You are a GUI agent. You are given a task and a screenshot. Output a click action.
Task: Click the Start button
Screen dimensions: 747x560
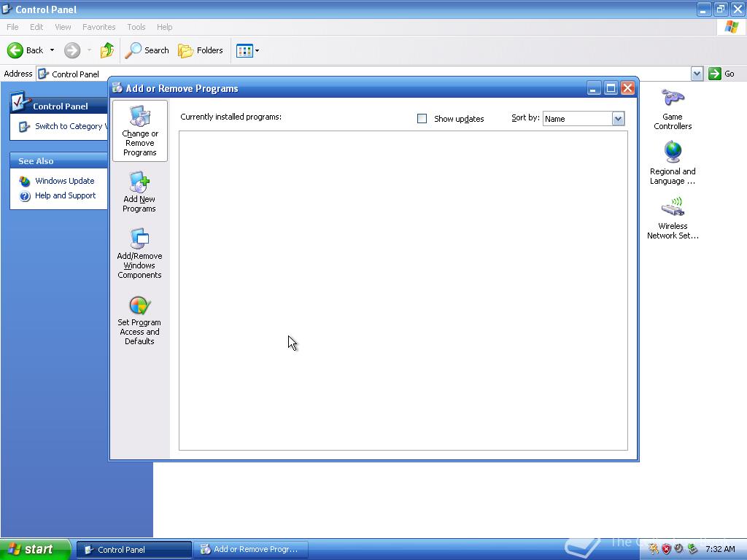(x=35, y=550)
